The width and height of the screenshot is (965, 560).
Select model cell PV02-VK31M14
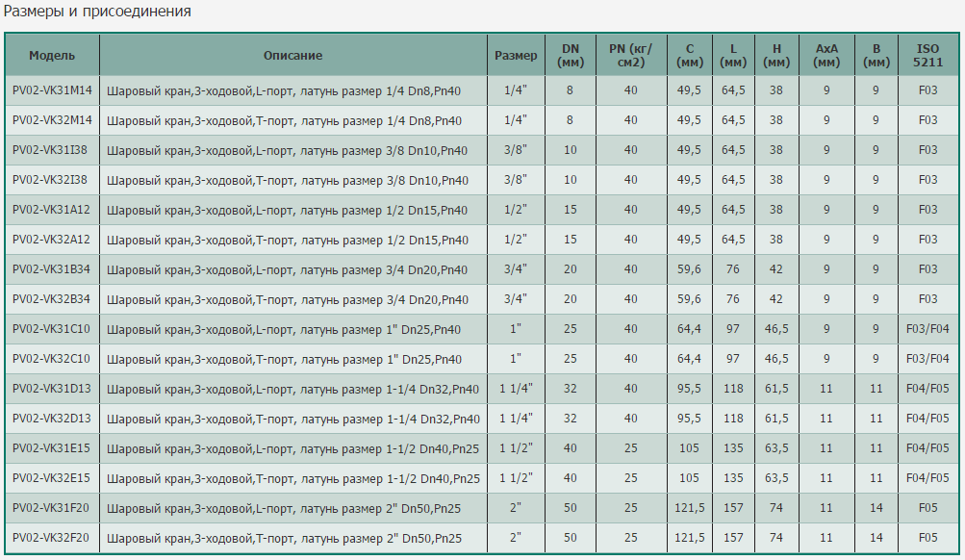[x=52, y=90]
